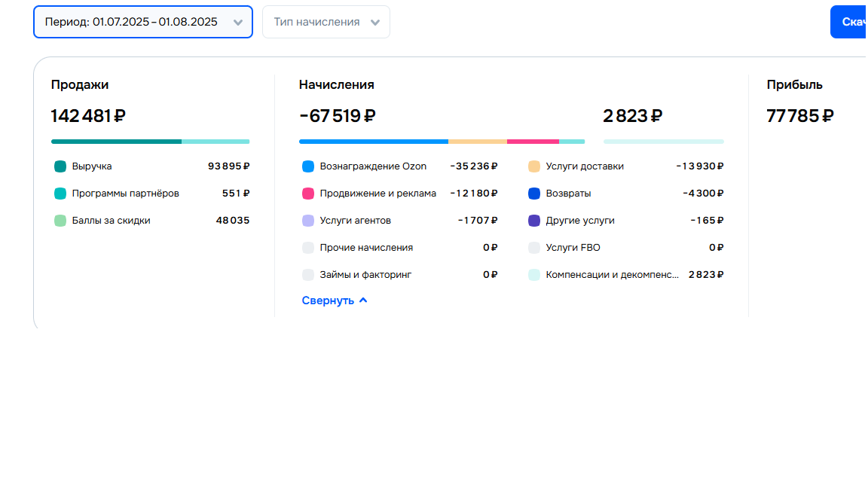This screenshot has width=868, height=488.
Task: Click the Баллы за скидки green marker
Action: [60, 221]
